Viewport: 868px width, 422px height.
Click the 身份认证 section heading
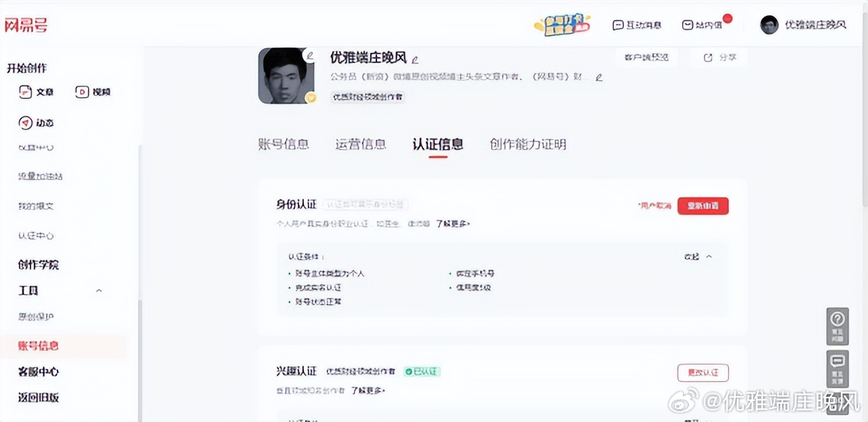coord(296,204)
